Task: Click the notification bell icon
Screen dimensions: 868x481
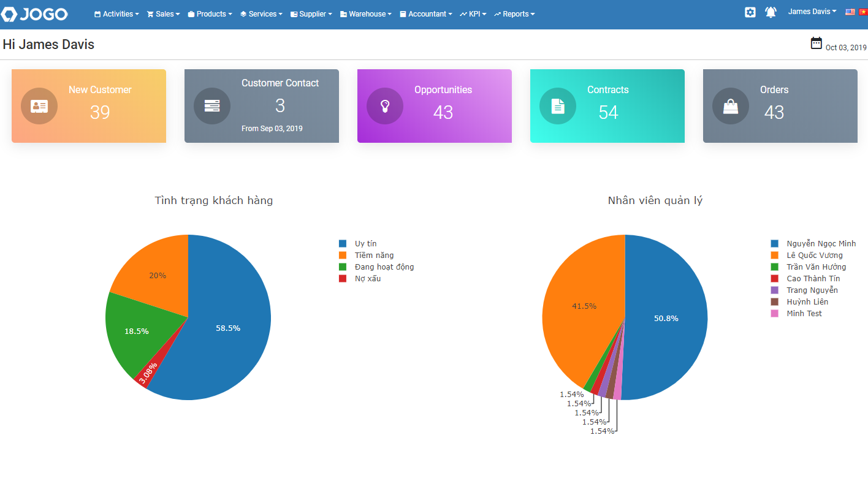Action: click(771, 12)
